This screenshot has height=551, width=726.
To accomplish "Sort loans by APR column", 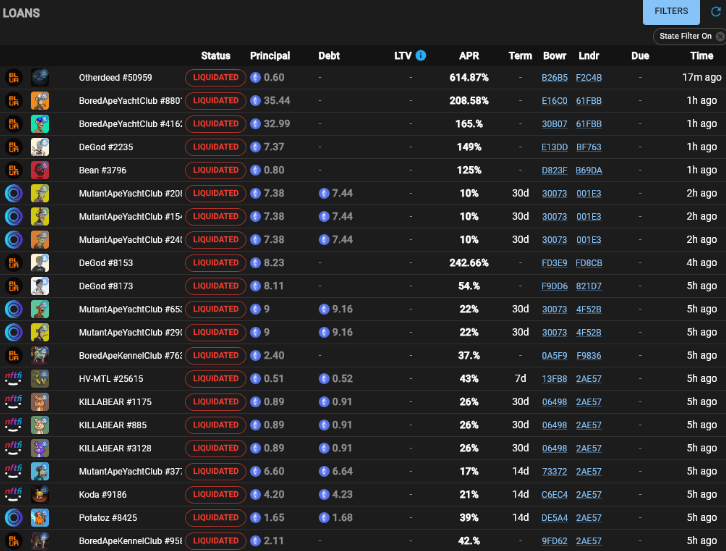I will point(468,56).
